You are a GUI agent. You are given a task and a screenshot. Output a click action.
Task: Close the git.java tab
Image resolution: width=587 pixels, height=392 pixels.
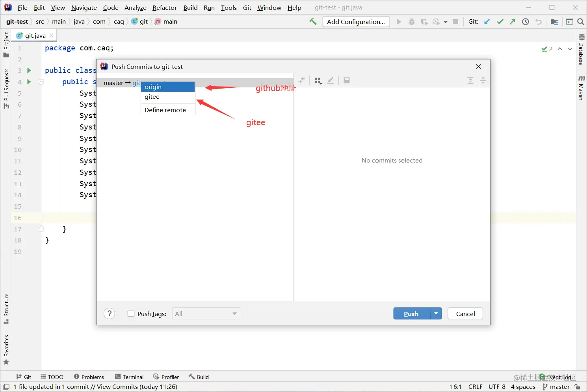[x=51, y=35]
